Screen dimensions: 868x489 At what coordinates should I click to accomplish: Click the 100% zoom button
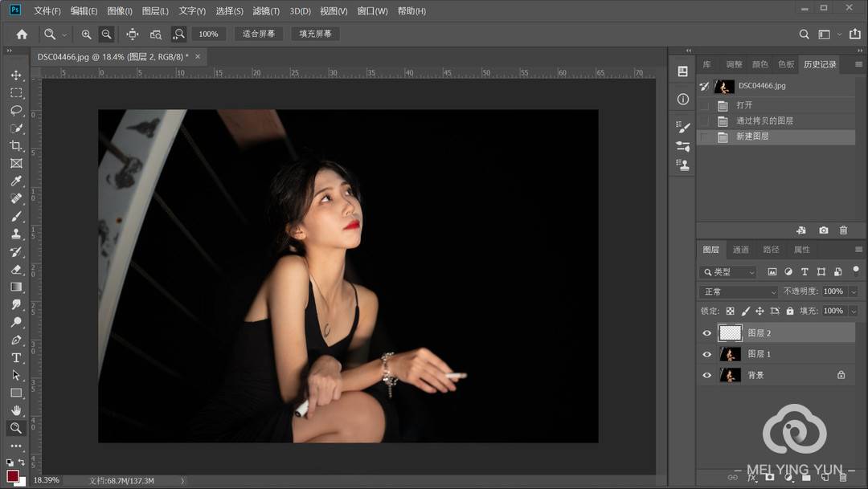coord(208,34)
